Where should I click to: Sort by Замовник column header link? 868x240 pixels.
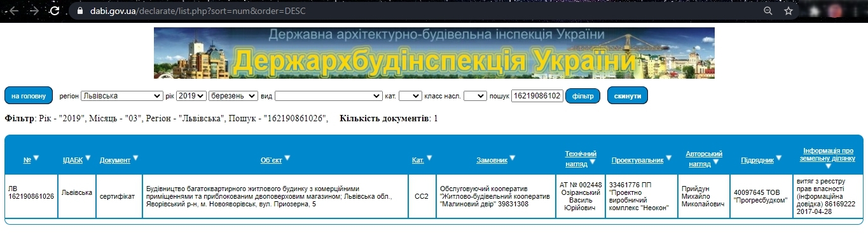pyautogui.click(x=492, y=160)
